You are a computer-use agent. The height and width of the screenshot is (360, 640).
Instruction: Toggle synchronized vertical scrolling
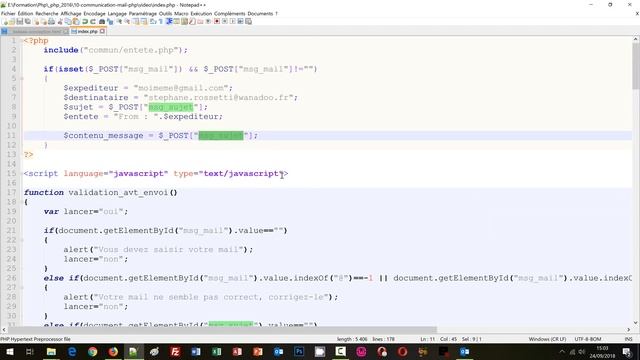pos(136,21)
